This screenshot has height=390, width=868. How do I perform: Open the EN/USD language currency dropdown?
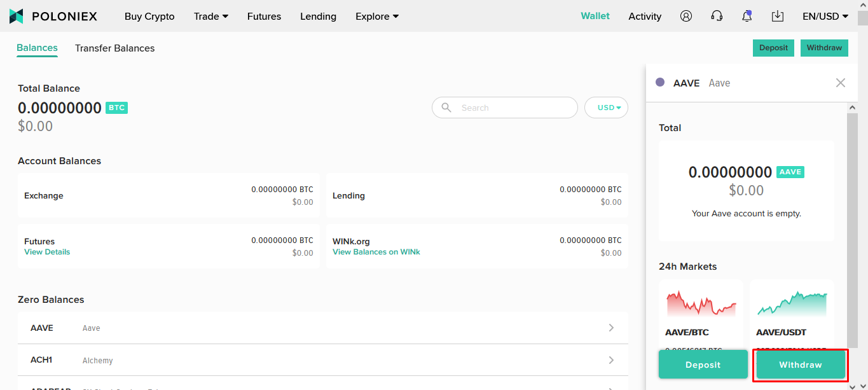point(825,16)
